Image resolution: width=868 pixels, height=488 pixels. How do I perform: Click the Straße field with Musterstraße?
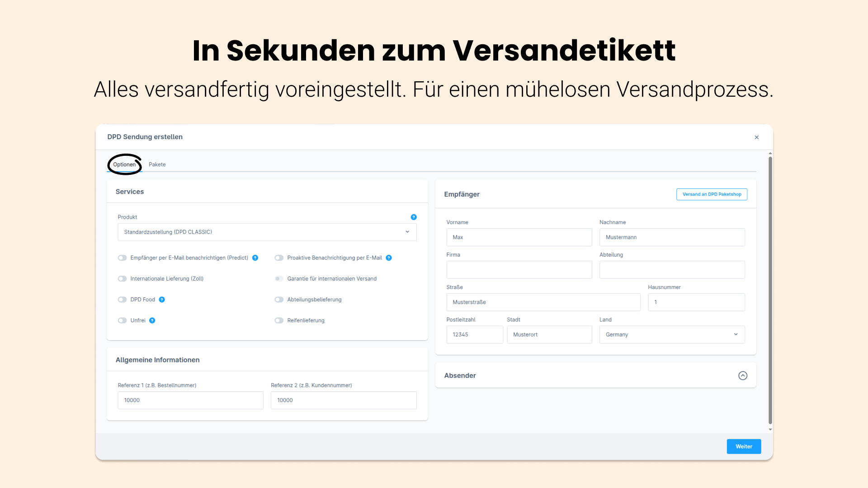pyautogui.click(x=543, y=302)
